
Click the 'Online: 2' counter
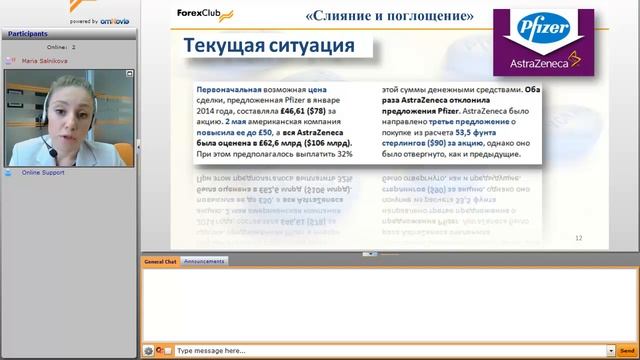(x=61, y=47)
